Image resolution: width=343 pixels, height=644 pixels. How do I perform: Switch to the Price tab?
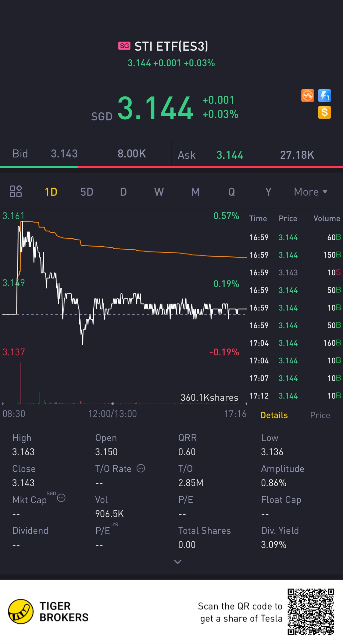[320, 415]
